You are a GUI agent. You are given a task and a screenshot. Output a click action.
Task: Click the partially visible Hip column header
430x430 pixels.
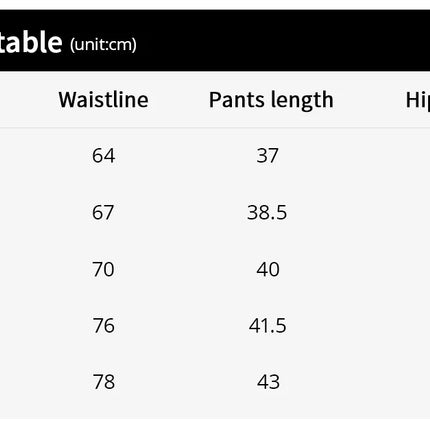click(x=418, y=100)
